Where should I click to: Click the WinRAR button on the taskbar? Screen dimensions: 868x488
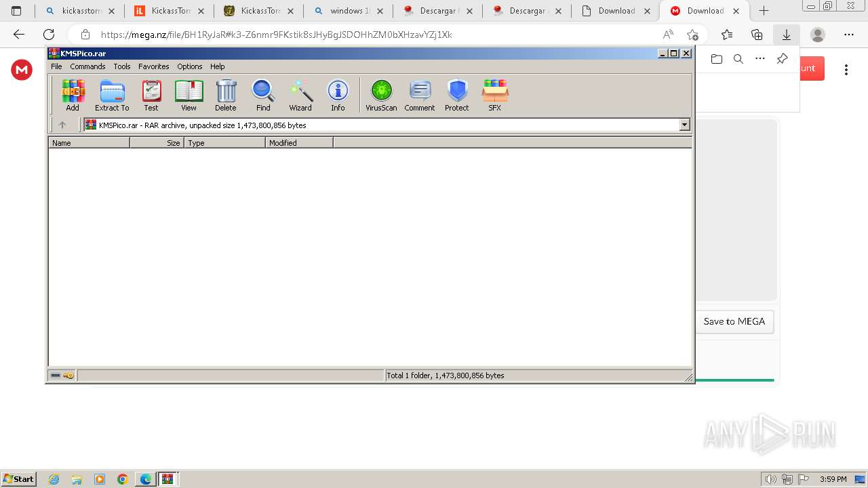168,479
